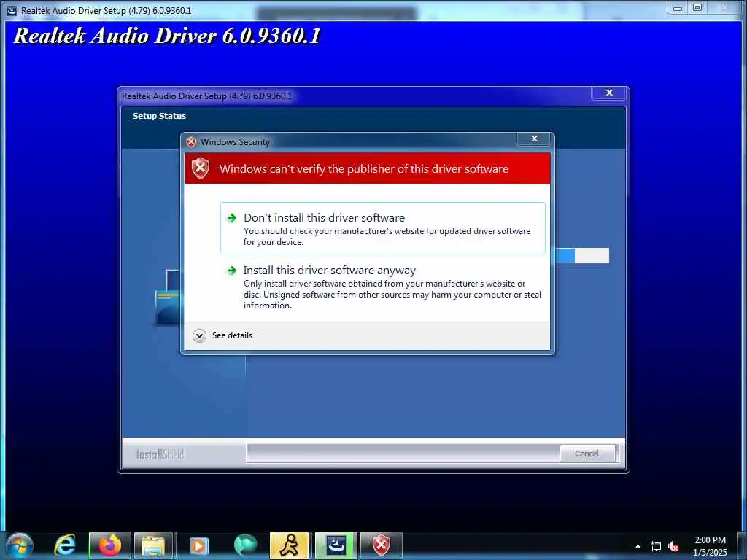Click Cancel in the InstallShield wizard
The width and height of the screenshot is (747, 560).
click(587, 454)
